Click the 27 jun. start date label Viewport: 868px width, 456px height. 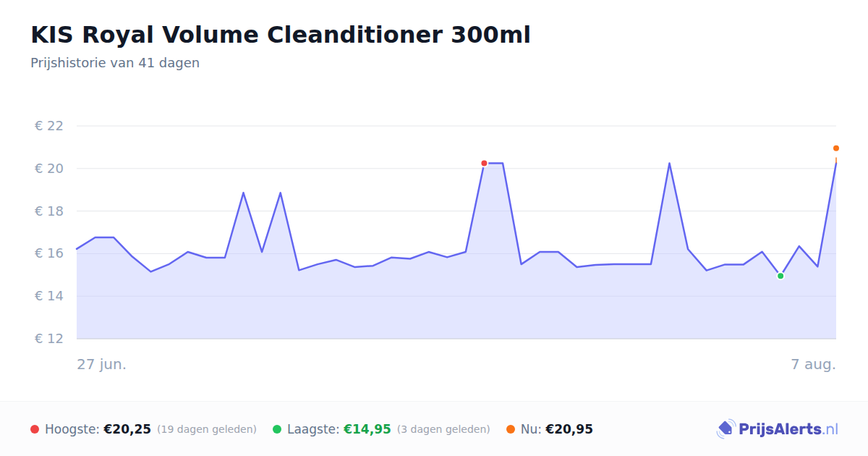pos(102,364)
